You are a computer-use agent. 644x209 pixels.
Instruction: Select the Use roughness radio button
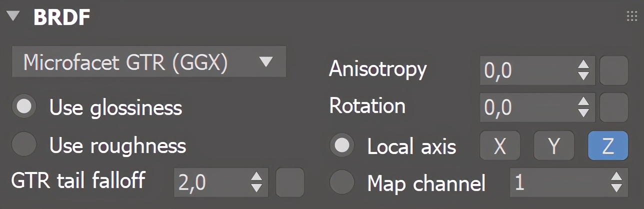24,145
